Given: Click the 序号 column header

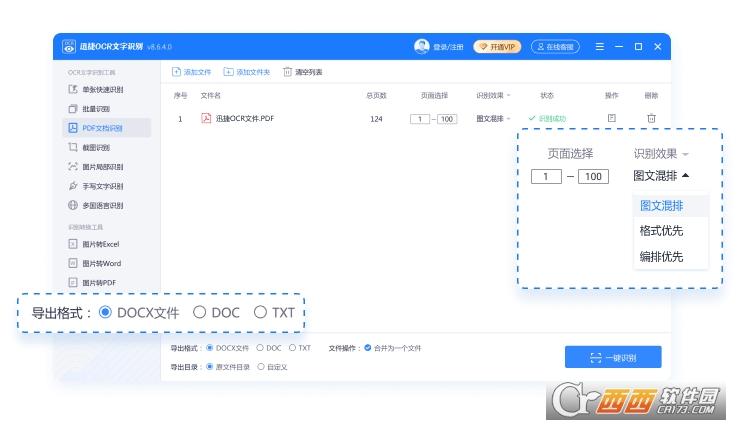Looking at the screenshot, I should point(180,96).
